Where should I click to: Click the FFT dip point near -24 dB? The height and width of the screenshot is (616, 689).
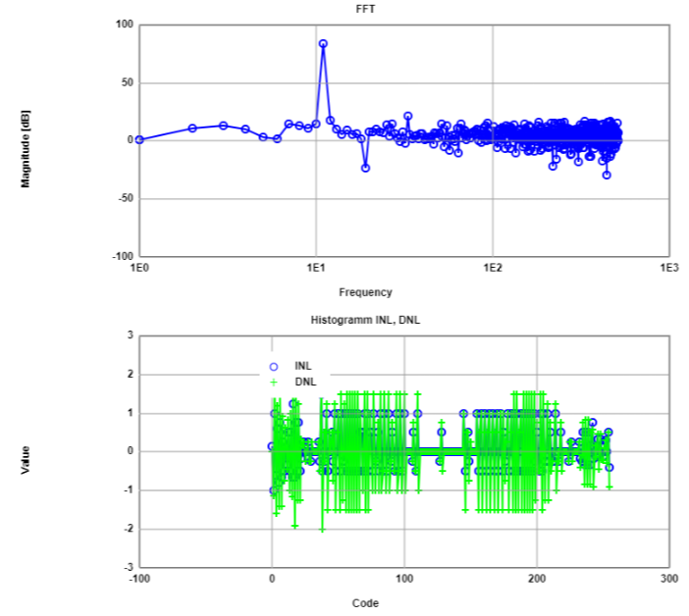(x=365, y=168)
